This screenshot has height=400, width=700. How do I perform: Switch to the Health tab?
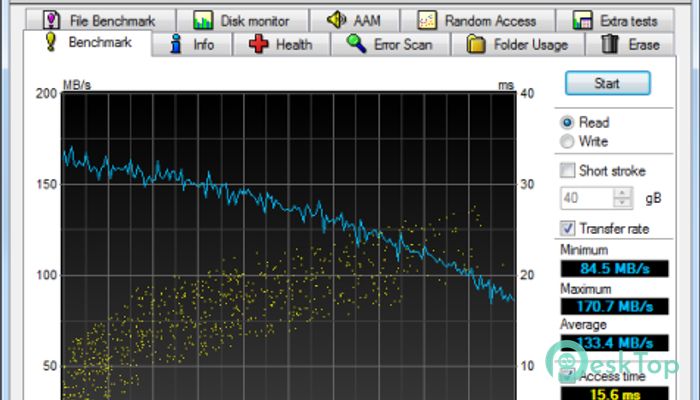pos(282,45)
